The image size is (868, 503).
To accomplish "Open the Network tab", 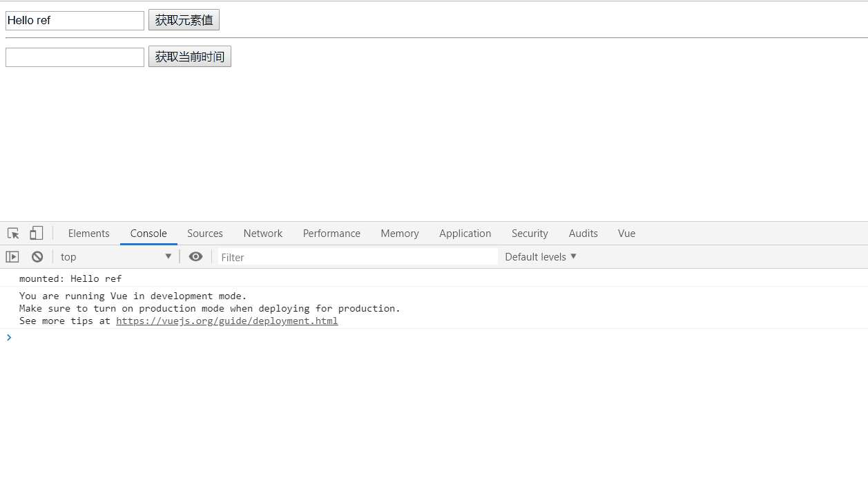I will [x=263, y=234].
